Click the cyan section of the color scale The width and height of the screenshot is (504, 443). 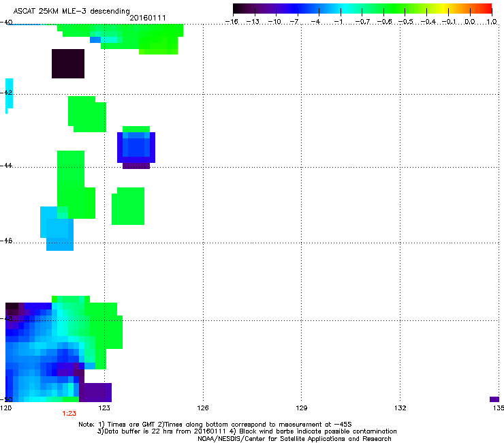pyautogui.click(x=345, y=9)
